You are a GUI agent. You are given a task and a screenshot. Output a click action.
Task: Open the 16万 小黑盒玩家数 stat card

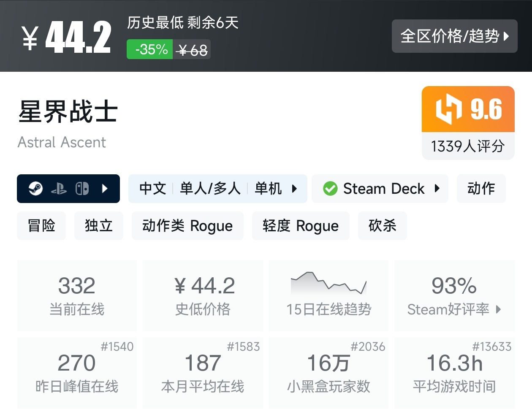pyautogui.click(x=328, y=373)
